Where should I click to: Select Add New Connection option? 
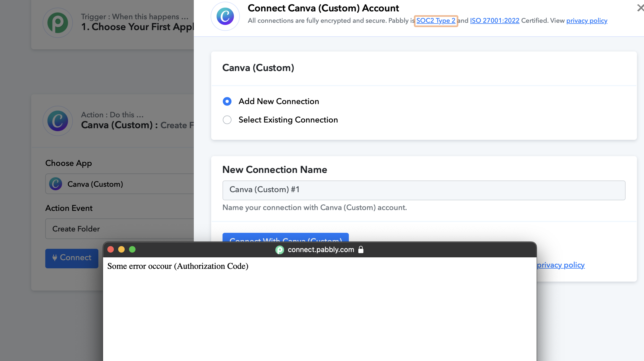coord(227,101)
